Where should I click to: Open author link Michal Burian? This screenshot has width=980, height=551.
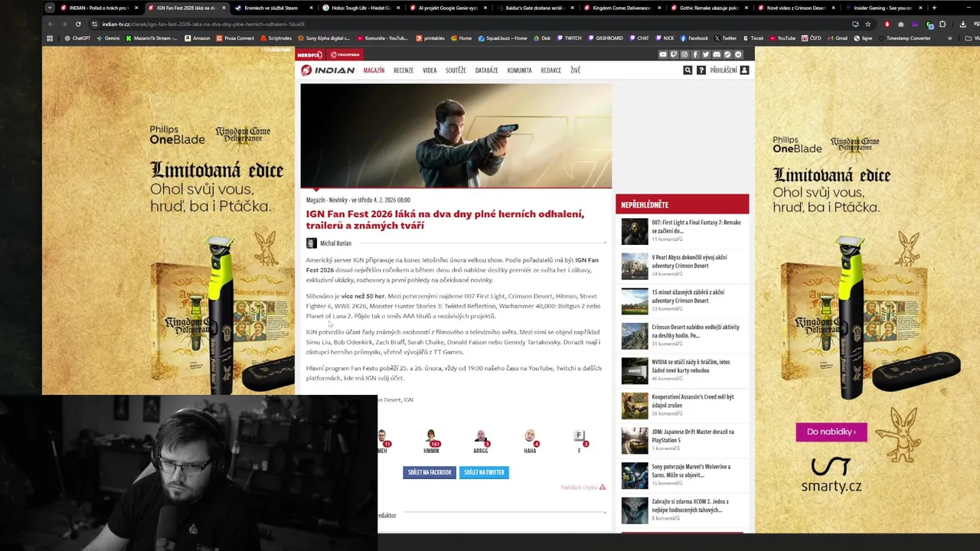pos(335,243)
